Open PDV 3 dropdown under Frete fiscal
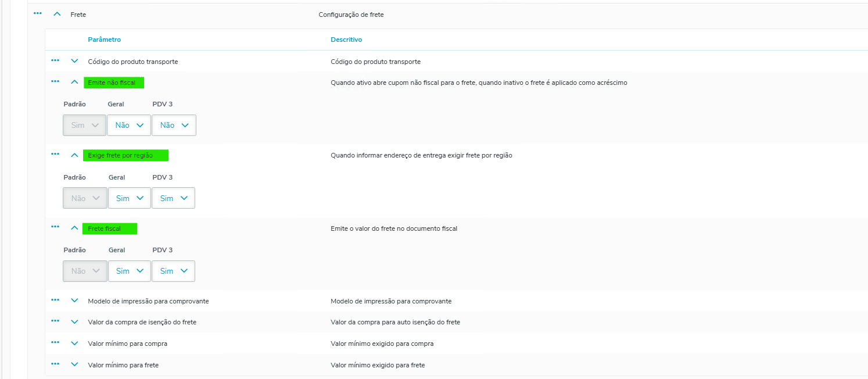This screenshot has width=868, height=379. coord(173,271)
